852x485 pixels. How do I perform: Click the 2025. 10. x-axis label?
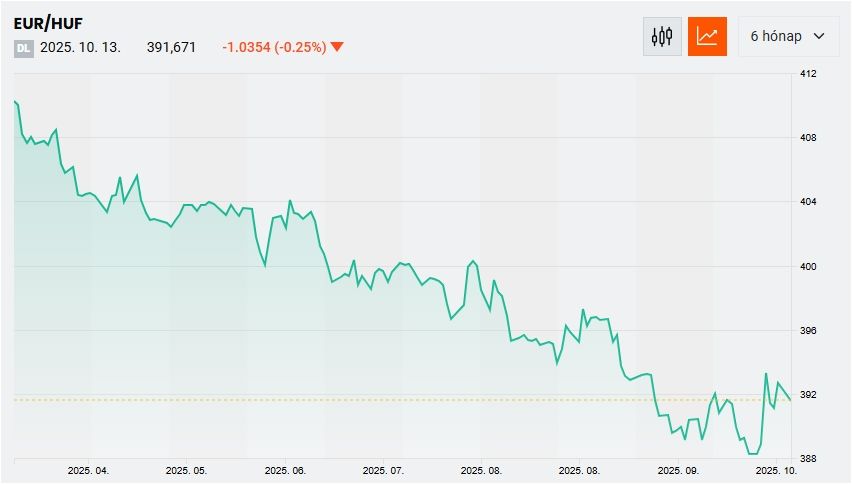coord(776,469)
